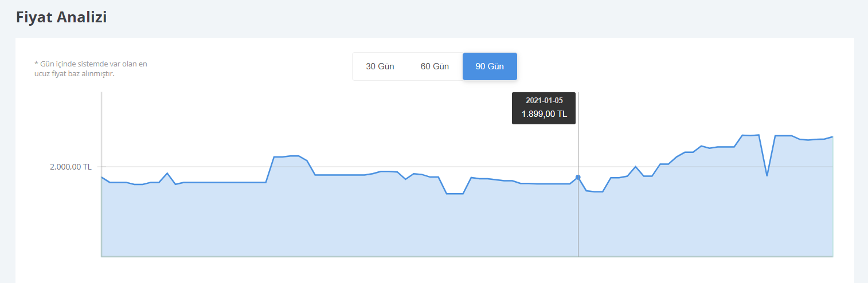The image size is (868, 283).
Task: Click the rightmost end of price line
Action: point(832,137)
